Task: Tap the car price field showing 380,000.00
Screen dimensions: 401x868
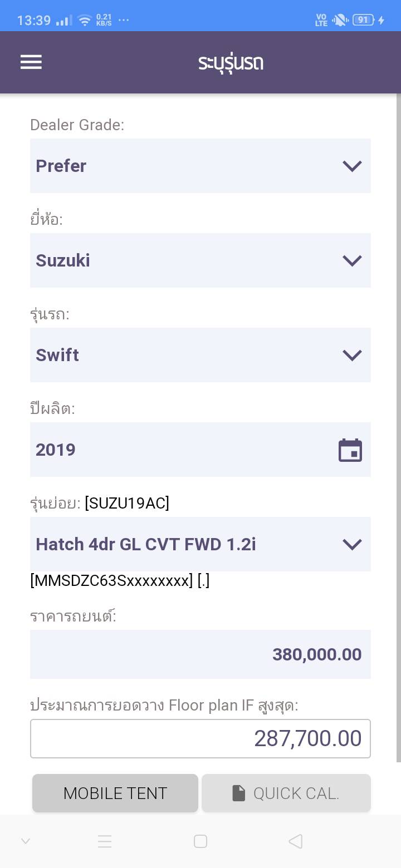Action: (x=200, y=654)
